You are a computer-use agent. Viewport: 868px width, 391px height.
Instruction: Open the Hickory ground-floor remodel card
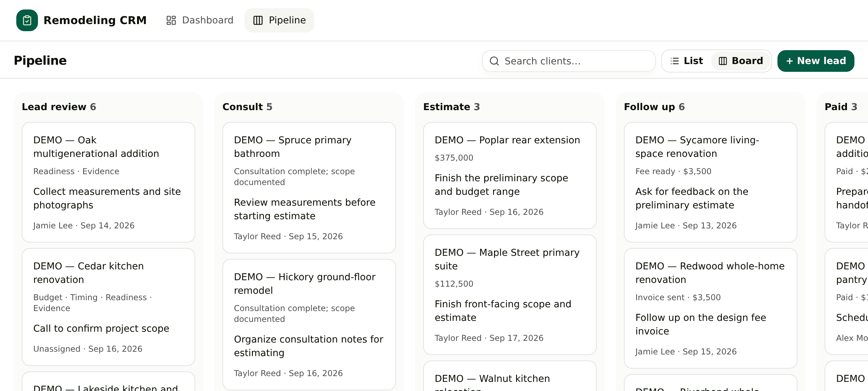tap(309, 325)
